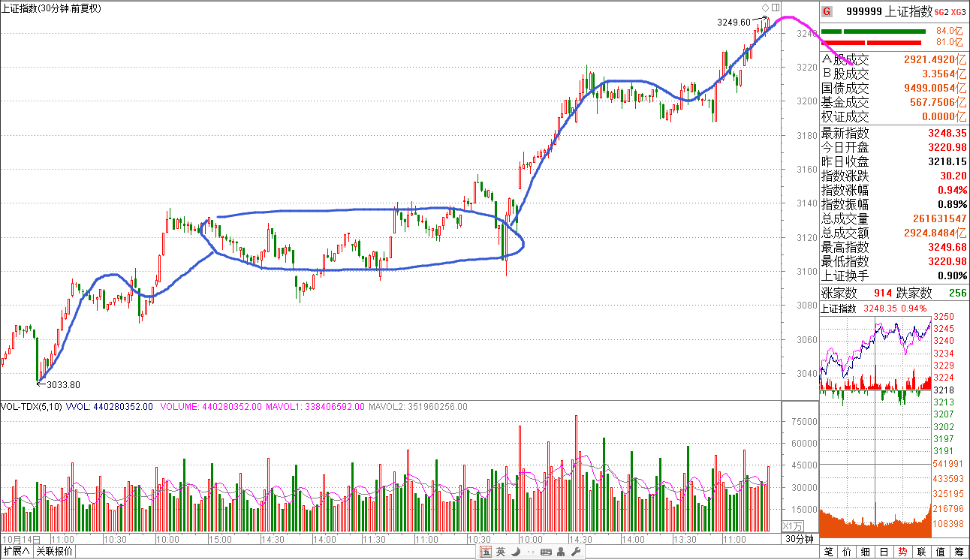
Task: Click the 五 Wubi input mode icon
Action: [487, 552]
